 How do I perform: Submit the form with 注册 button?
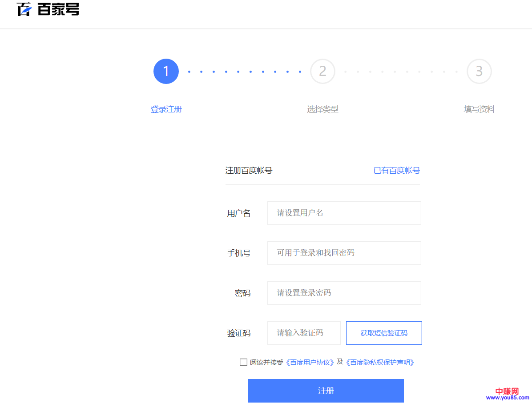click(326, 391)
